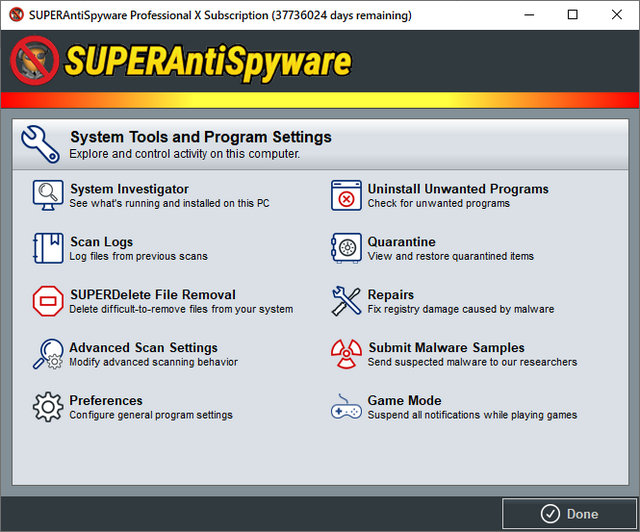Click the System Investigator monitor icon

click(47, 195)
